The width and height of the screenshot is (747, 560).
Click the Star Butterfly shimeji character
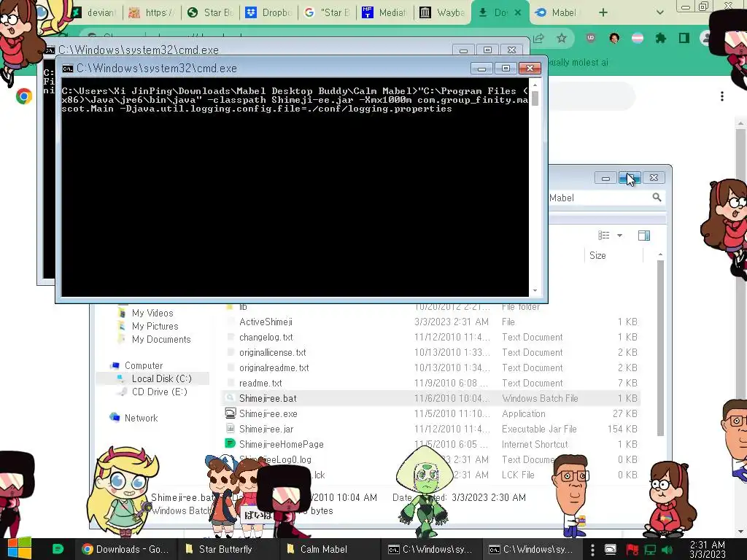124,491
